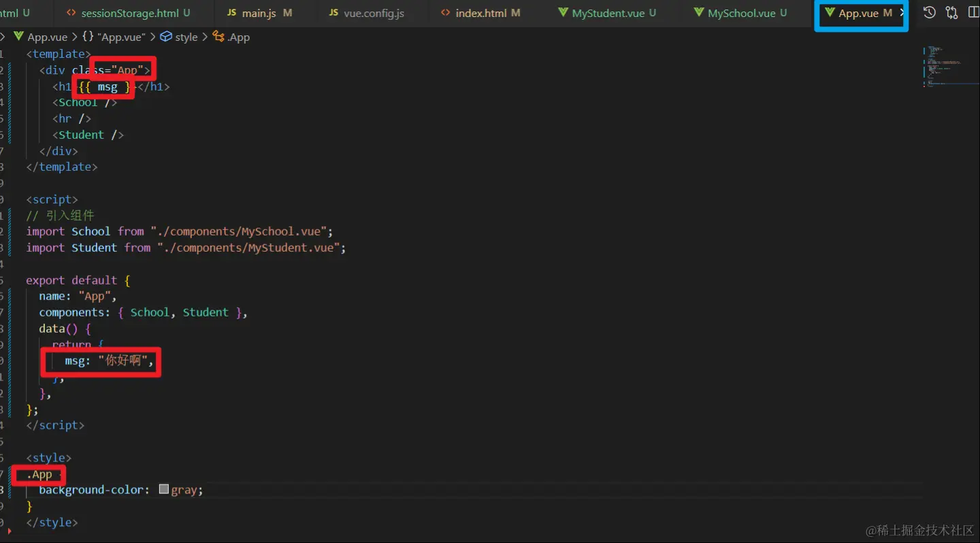
Task: Place cursor on the <School /> tag
Action: click(x=84, y=102)
